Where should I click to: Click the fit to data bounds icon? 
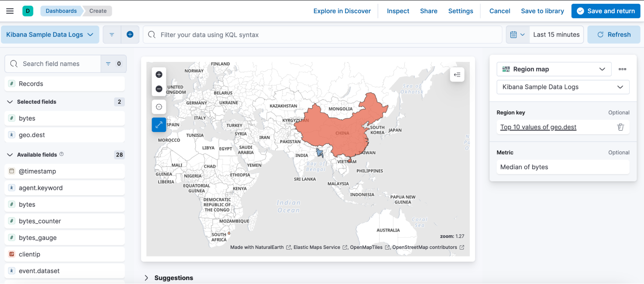pos(159,107)
